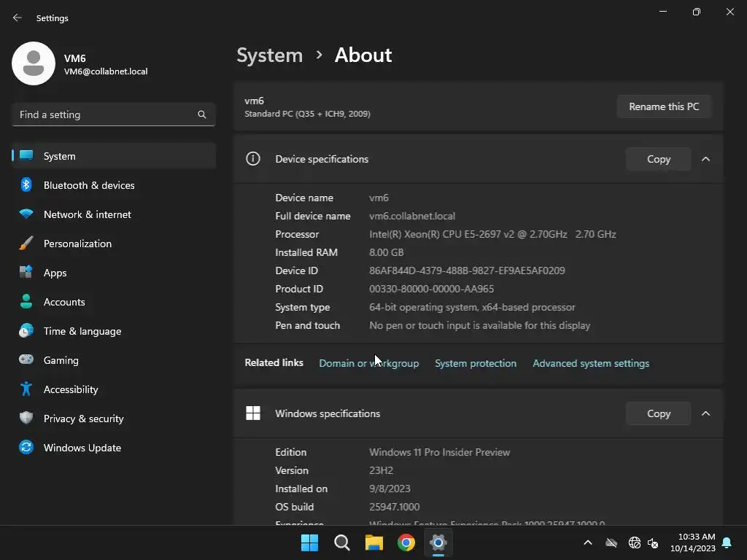The image size is (747, 560).
Task: Open taskbar Search
Action: tap(341, 542)
